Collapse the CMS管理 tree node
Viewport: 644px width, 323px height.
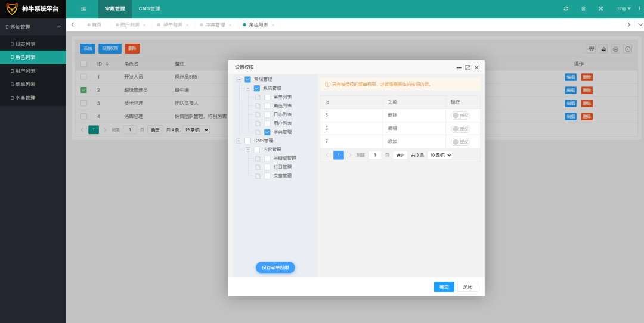point(239,141)
